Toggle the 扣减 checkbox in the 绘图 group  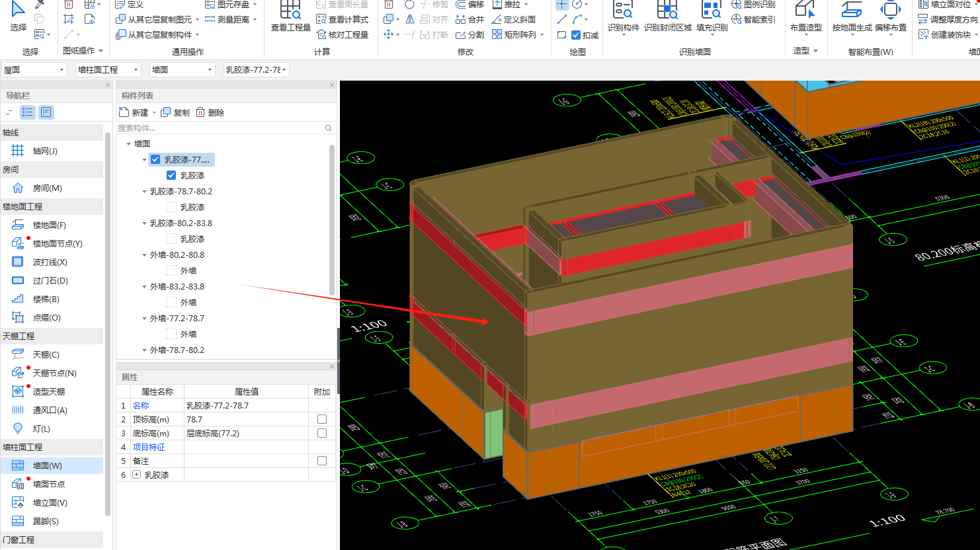576,35
